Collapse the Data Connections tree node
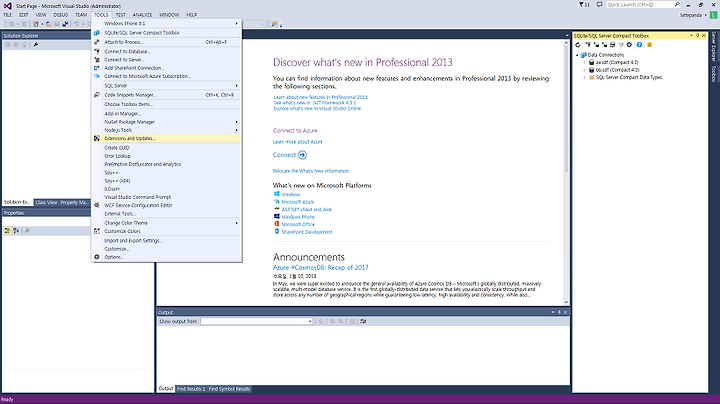The image size is (720, 404). coord(578,55)
